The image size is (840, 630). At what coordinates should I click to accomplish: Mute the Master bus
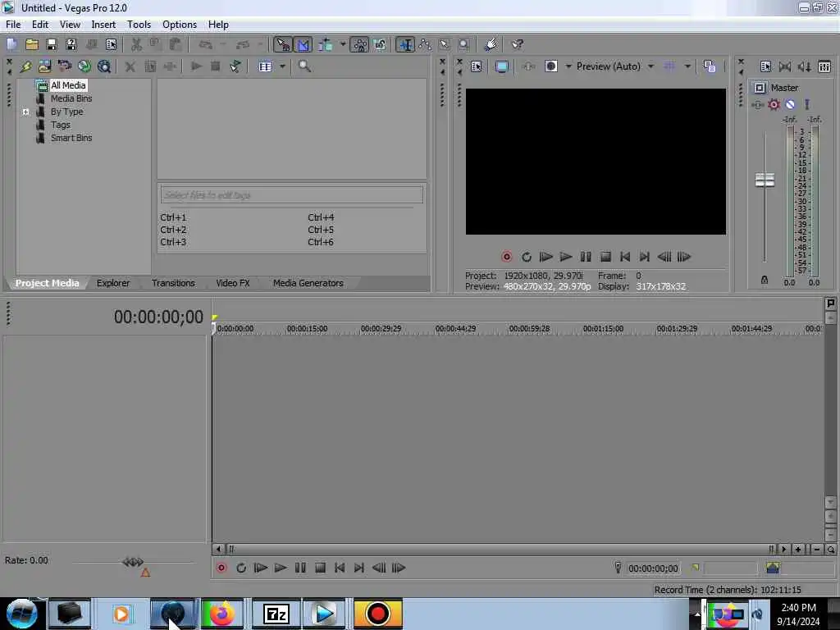point(790,104)
